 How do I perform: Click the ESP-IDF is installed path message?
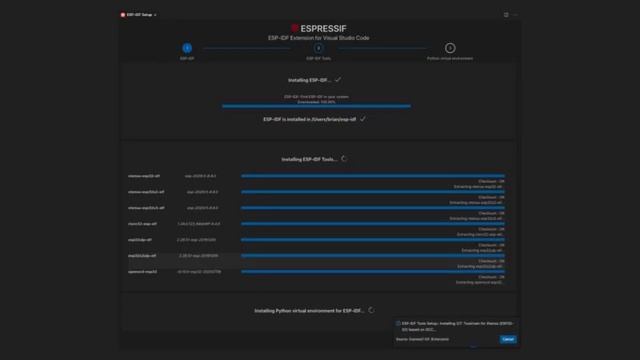click(x=309, y=119)
